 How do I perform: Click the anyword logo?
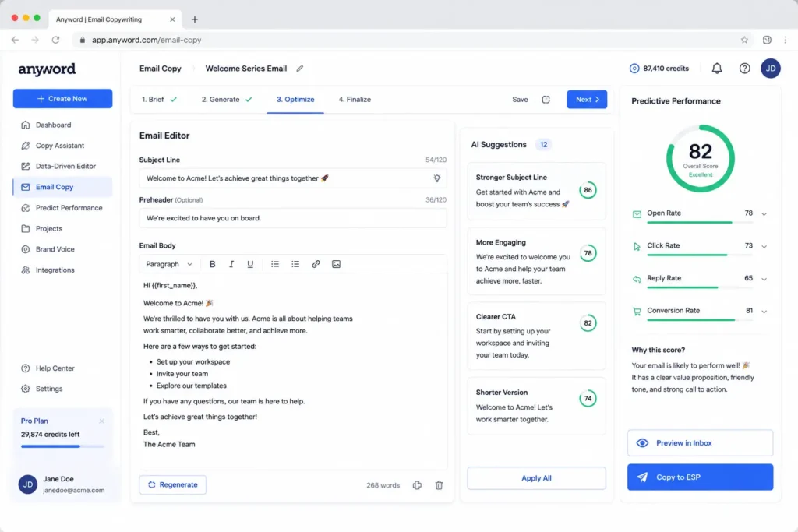pyautogui.click(x=47, y=69)
